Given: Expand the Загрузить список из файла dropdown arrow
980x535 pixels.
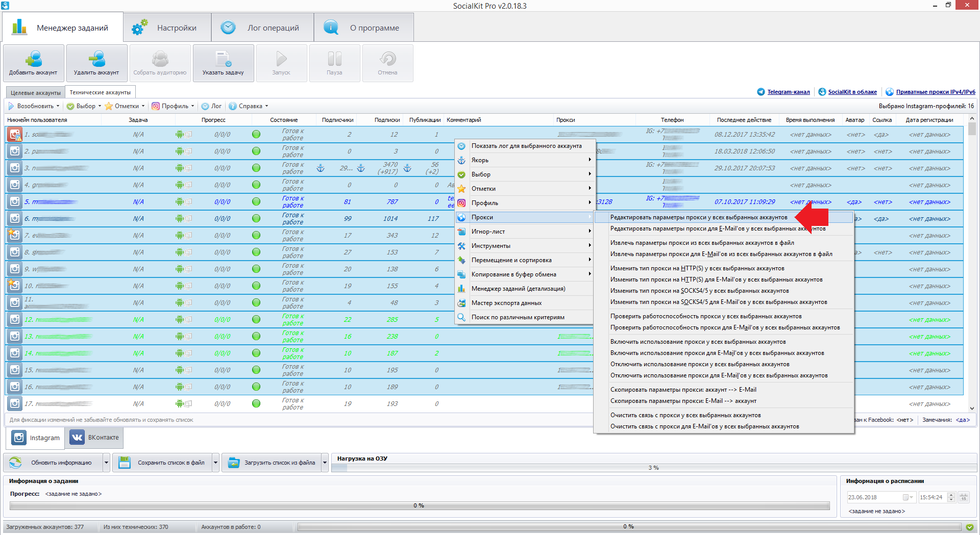Looking at the screenshot, I should coord(325,463).
